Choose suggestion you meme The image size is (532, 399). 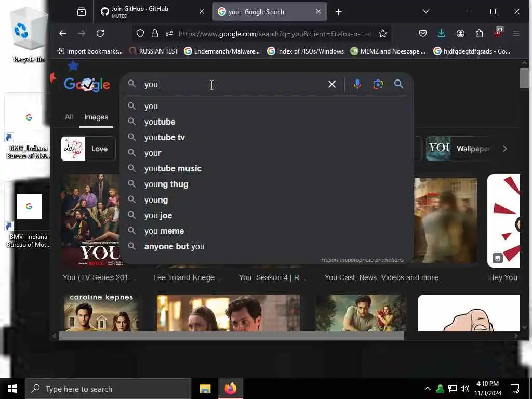point(267,231)
